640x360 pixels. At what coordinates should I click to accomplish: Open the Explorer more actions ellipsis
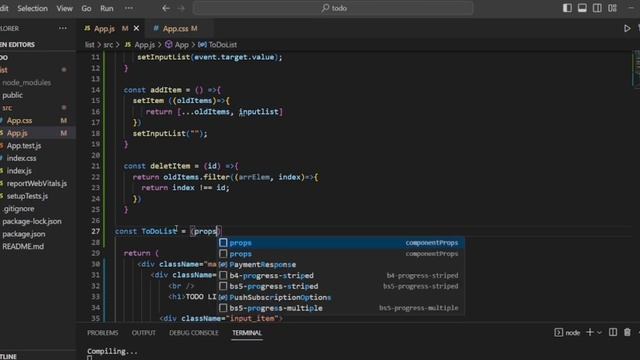62,28
